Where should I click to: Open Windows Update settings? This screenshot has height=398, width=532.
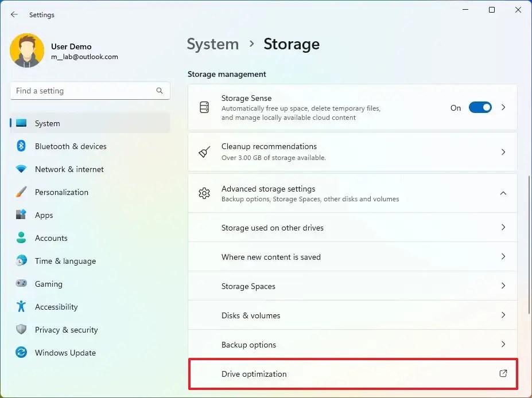pyautogui.click(x=65, y=353)
